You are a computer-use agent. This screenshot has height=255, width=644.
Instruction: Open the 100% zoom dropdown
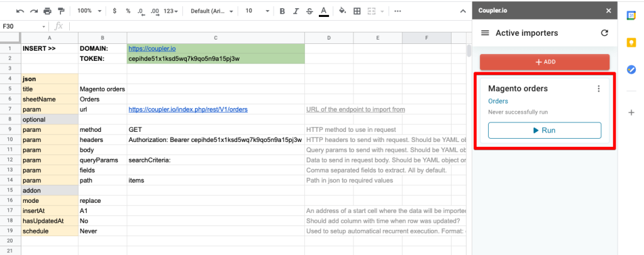(x=89, y=11)
